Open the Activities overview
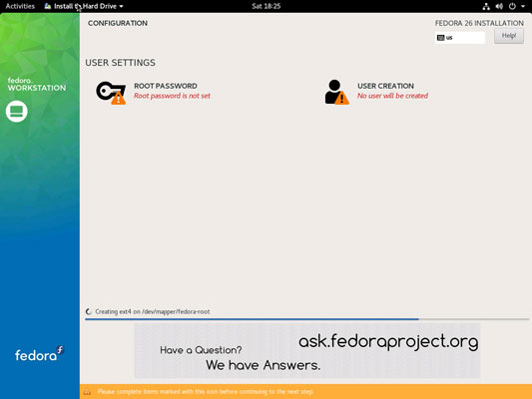 (20, 6)
